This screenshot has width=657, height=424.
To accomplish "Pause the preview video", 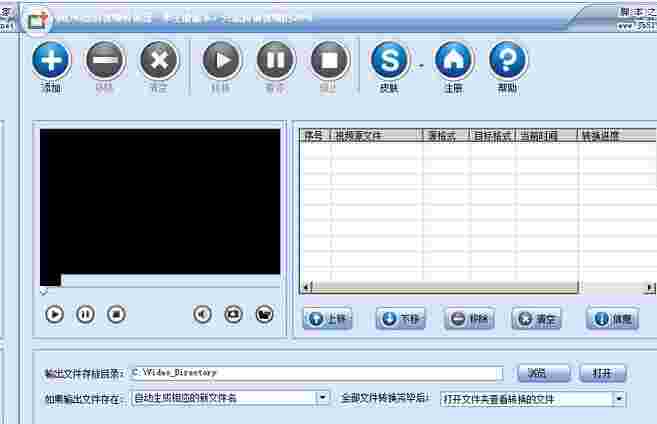I will [x=85, y=314].
